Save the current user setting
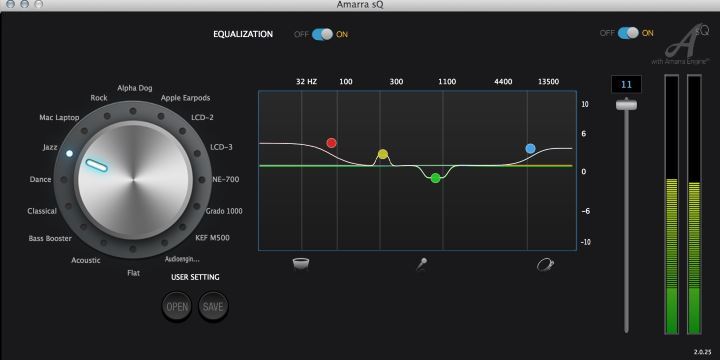 click(213, 307)
